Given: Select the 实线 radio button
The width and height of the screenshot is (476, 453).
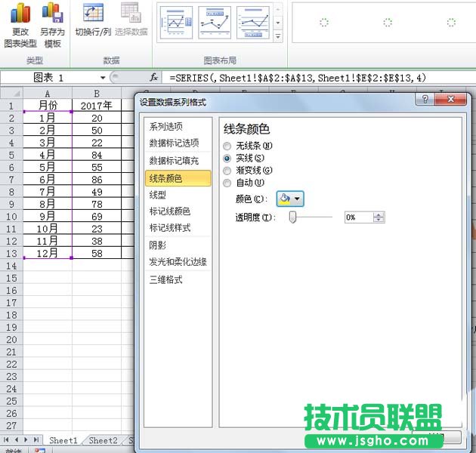Looking at the screenshot, I should [x=227, y=159].
